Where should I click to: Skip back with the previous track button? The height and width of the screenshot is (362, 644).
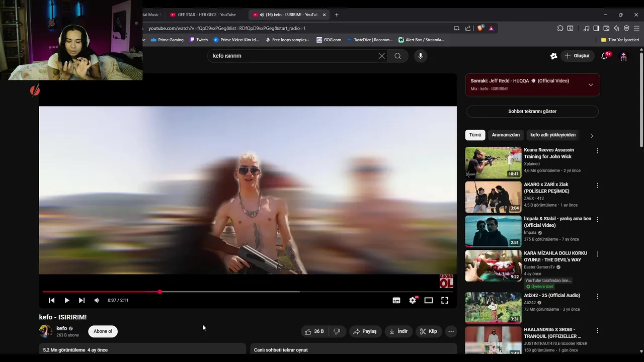click(51, 300)
